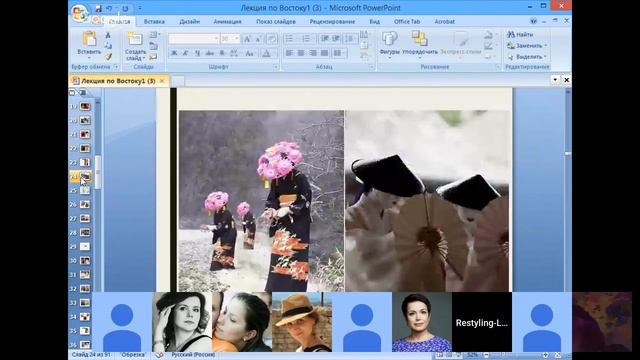Click the Copy icon in the clipboard group
640x360 pixels.
[x=108, y=46]
